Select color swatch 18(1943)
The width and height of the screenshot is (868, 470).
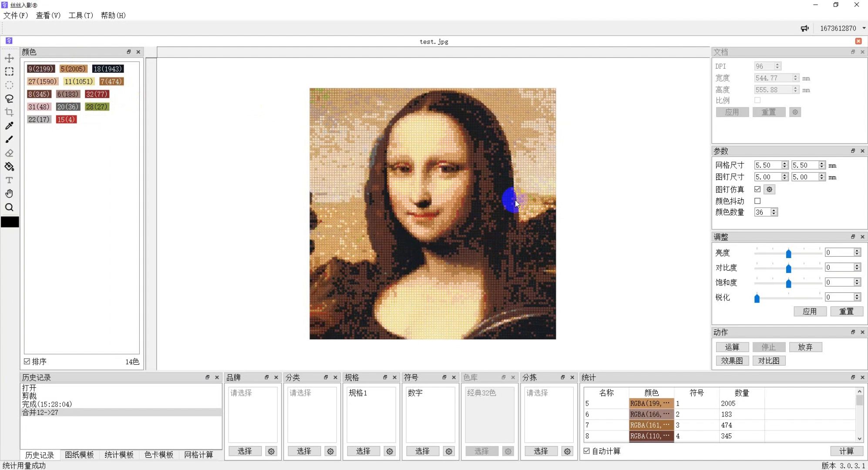(108, 69)
